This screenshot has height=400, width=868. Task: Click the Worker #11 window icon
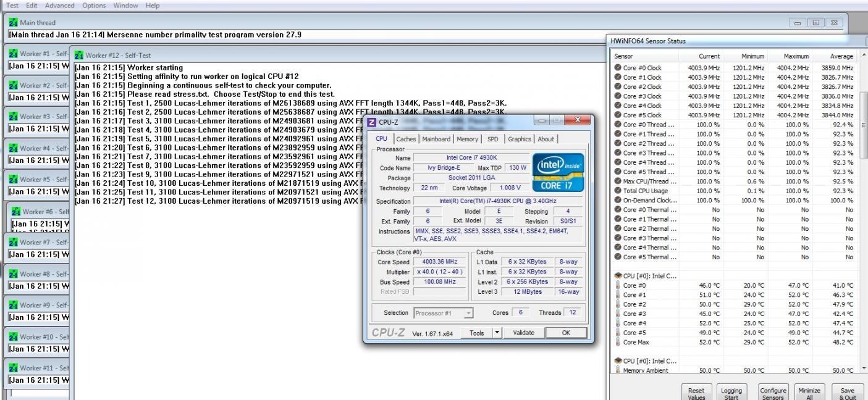(14, 368)
